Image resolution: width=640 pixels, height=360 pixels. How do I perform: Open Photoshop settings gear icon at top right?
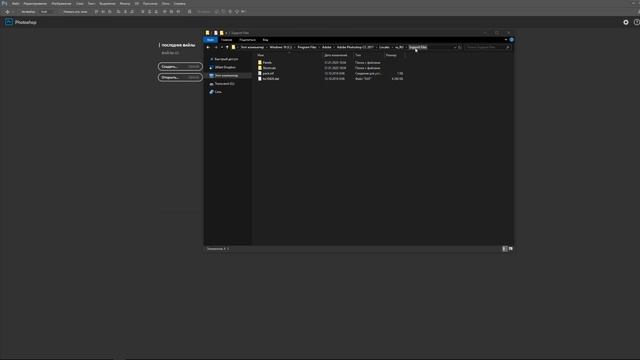(626, 22)
